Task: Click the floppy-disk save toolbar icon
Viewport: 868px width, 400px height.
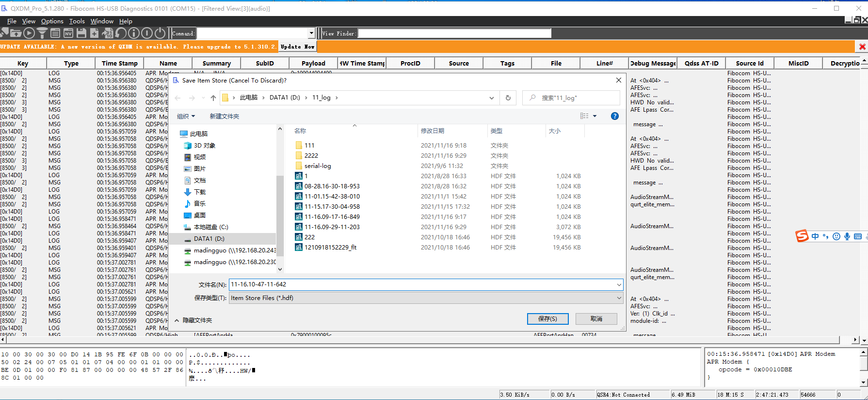Action: pos(81,33)
